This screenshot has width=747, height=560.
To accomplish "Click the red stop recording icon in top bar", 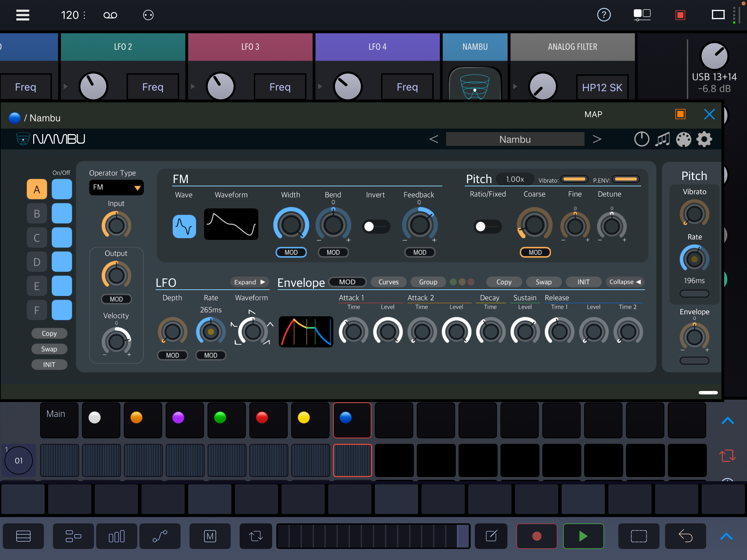I will 680,15.
